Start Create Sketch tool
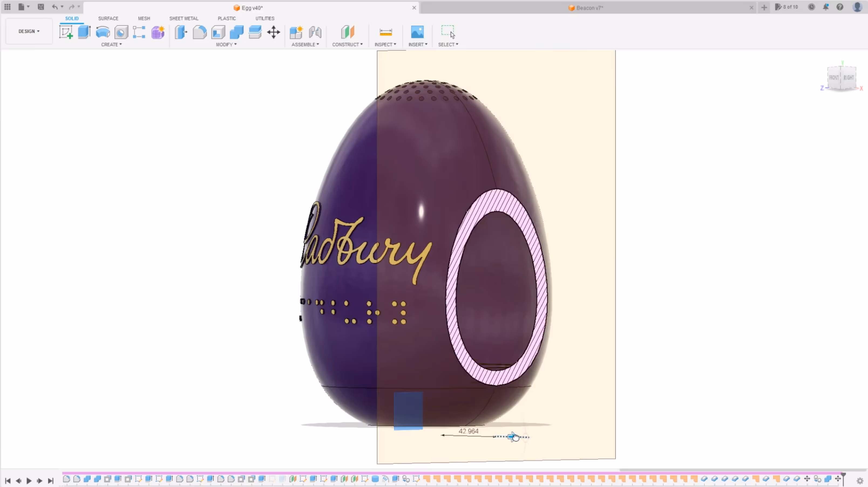This screenshot has height=487, width=868. [66, 32]
